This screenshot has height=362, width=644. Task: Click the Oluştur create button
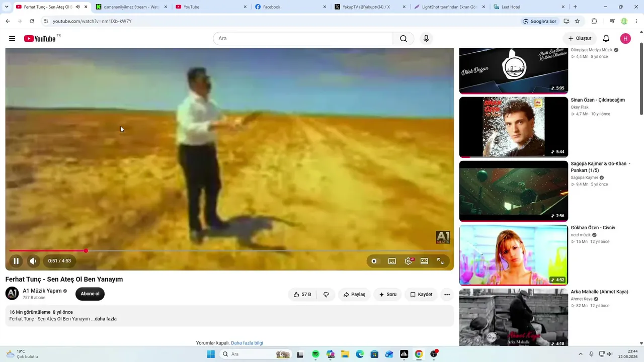[x=580, y=39]
